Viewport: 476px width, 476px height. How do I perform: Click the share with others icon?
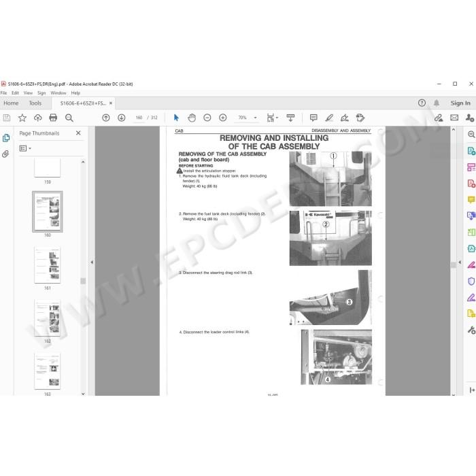(x=470, y=118)
